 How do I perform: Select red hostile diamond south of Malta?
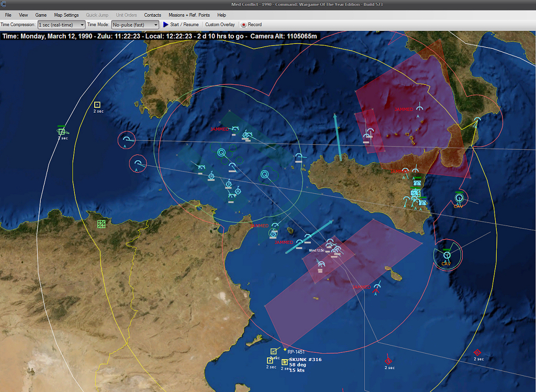tap(388, 361)
